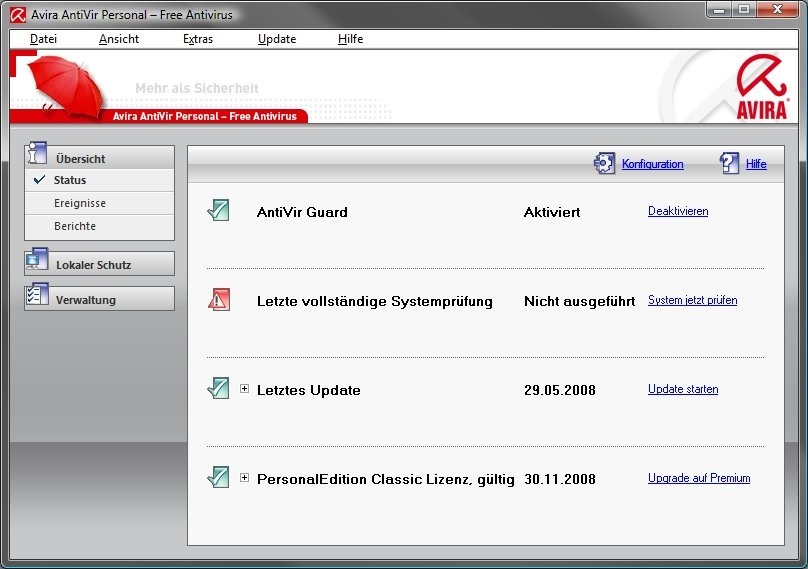Click the Avira logo icon in title bar
Viewport: 808px width, 569px height.
(x=17, y=15)
